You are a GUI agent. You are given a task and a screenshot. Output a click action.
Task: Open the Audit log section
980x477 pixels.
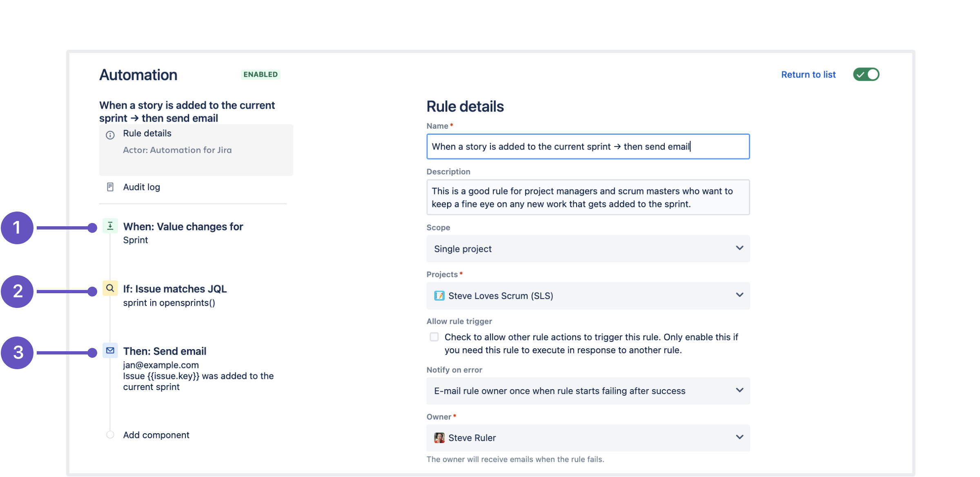tap(142, 187)
